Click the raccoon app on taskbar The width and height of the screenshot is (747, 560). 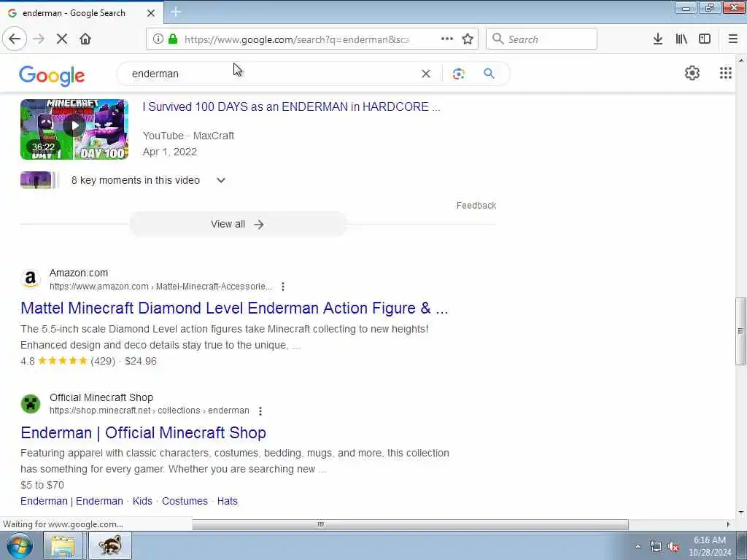pyautogui.click(x=110, y=545)
